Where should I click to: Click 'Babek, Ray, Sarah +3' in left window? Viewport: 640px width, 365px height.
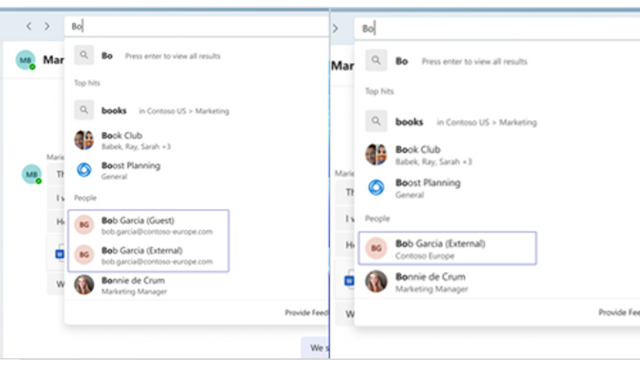click(136, 147)
